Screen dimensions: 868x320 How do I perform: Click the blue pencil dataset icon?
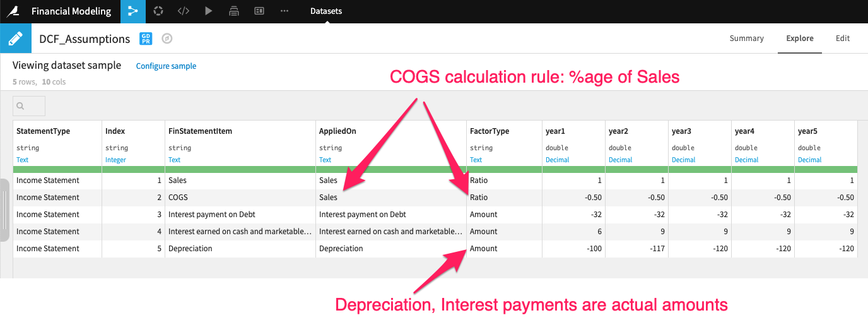pos(16,39)
